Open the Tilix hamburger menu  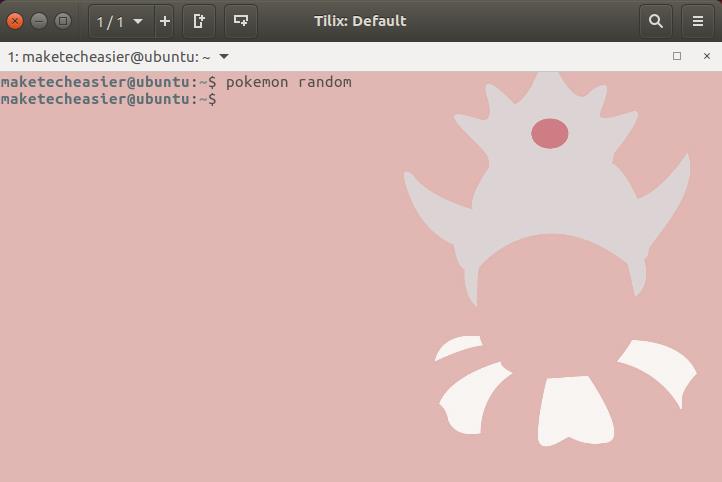click(x=698, y=21)
